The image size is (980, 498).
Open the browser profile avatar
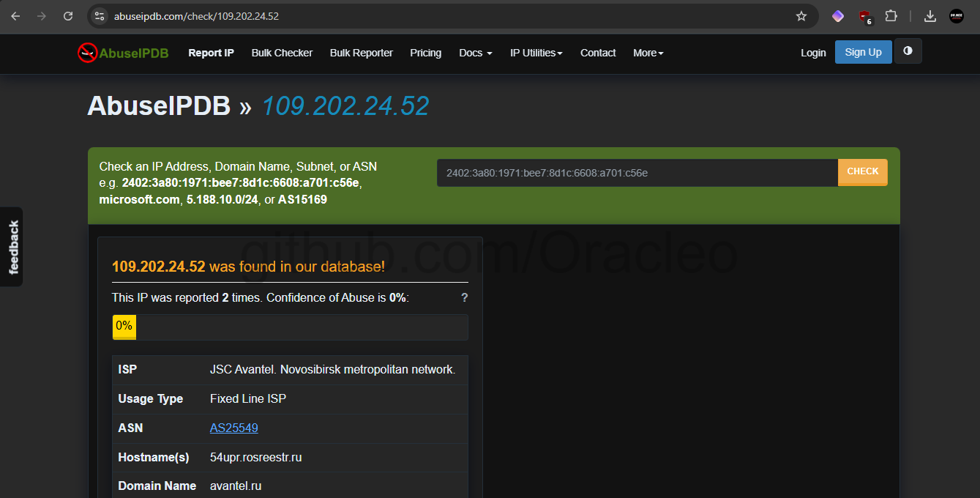(957, 16)
